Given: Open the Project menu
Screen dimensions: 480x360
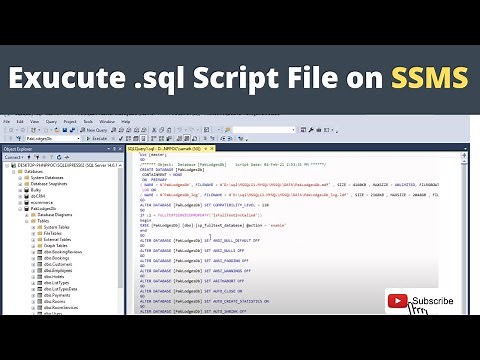Looking at the screenshot, I should tap(70, 122).
